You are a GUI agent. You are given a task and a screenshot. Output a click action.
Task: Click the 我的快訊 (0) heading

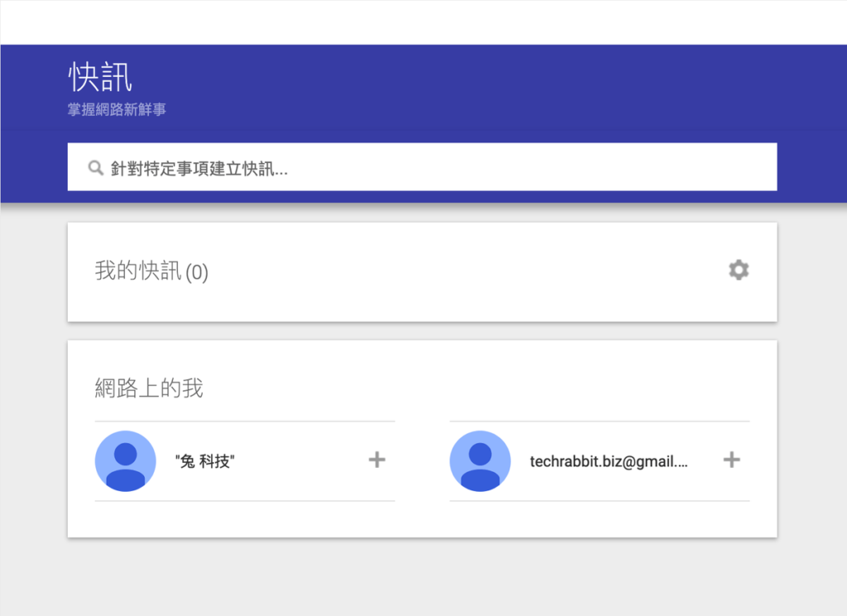[x=151, y=271]
